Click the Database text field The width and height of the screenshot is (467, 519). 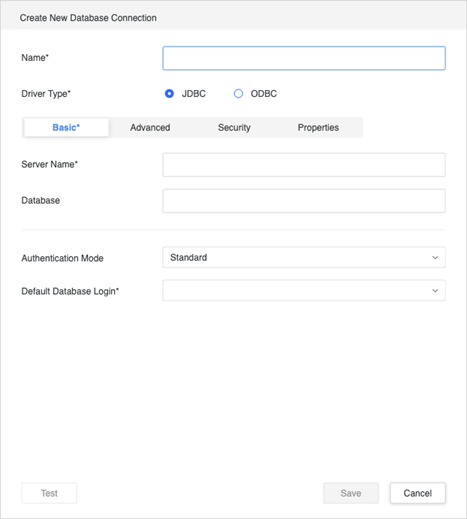(x=304, y=201)
